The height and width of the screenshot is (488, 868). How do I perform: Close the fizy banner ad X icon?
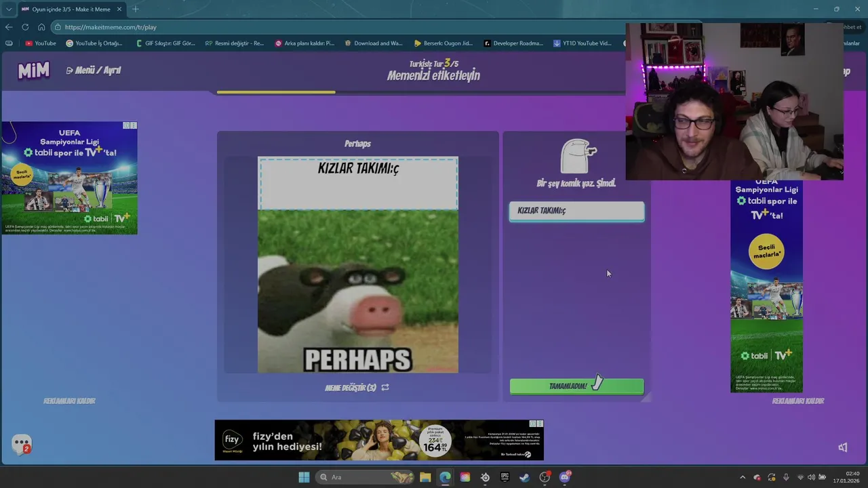point(540,424)
